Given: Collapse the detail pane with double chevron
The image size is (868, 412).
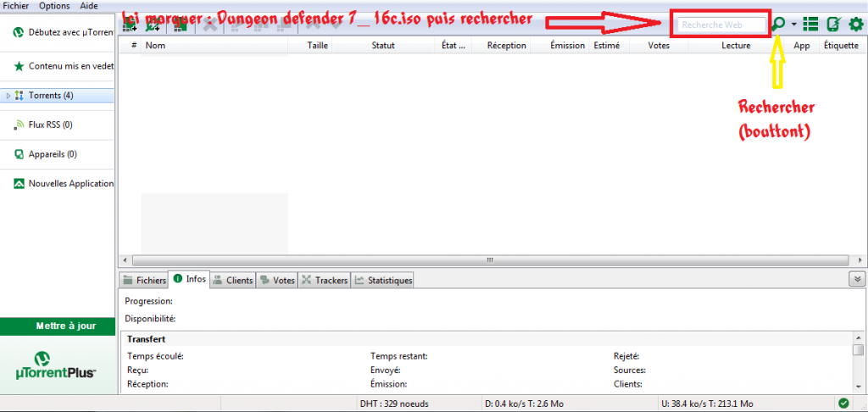Looking at the screenshot, I should (856, 279).
